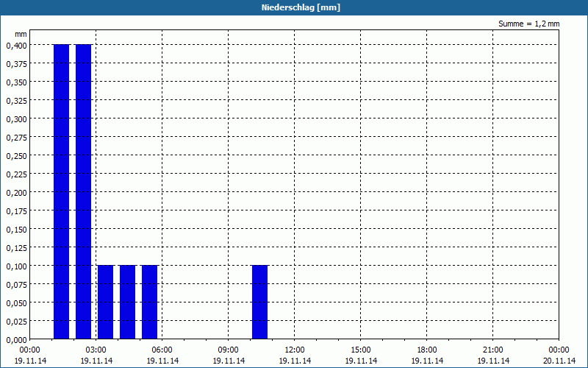Image resolution: width=588 pixels, height=368 pixels.
Task: Select the y-axis value 0,125
Action: coord(17,248)
